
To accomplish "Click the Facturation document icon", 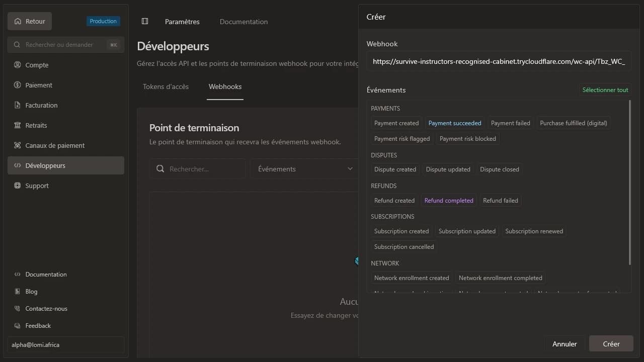I will tap(18, 105).
